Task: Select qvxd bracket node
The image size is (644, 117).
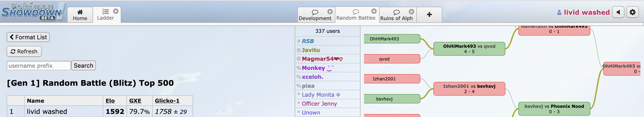Action: point(392,59)
